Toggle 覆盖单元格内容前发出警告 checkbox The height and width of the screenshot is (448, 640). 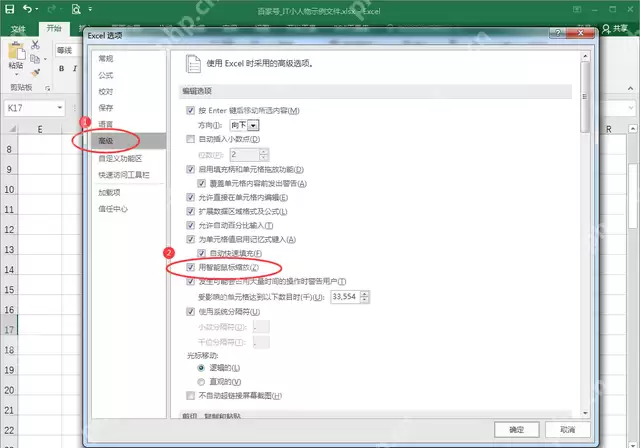click(x=201, y=183)
